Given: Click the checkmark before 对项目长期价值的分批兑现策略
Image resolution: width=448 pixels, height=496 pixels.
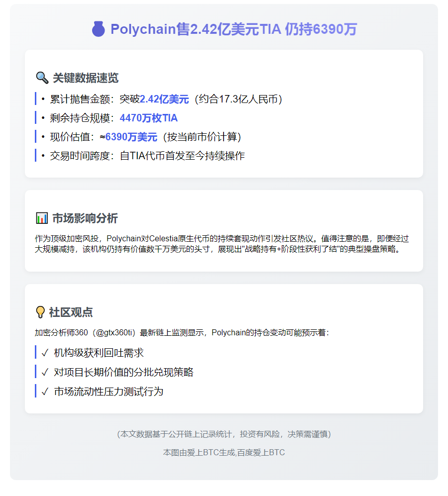Looking at the screenshot, I should 45,372.
